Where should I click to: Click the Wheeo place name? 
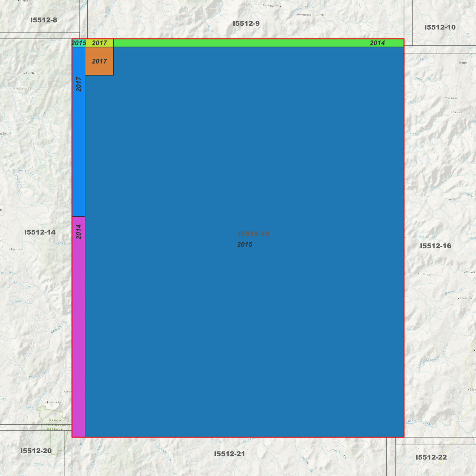pos(463,63)
